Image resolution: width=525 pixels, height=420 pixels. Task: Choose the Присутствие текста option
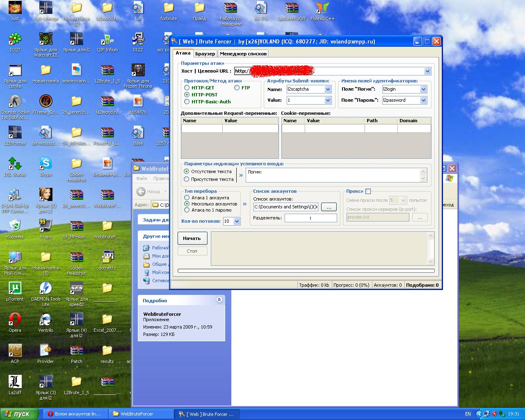187,179
